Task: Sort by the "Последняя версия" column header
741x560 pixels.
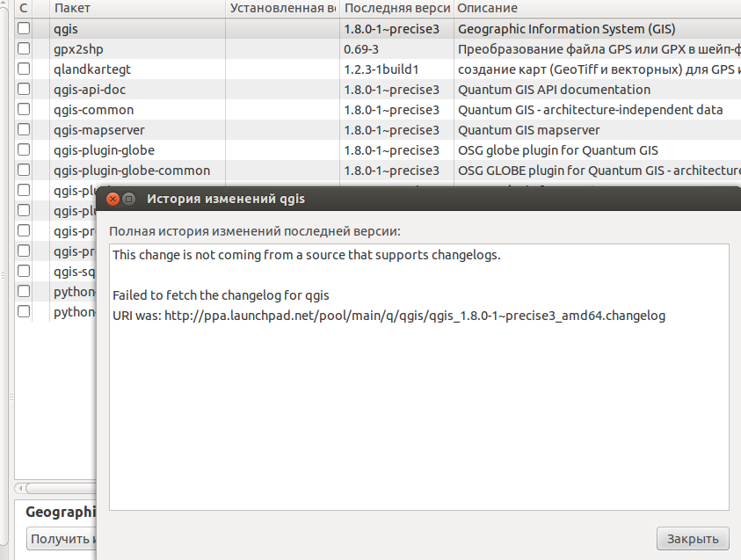Action: pos(396,8)
